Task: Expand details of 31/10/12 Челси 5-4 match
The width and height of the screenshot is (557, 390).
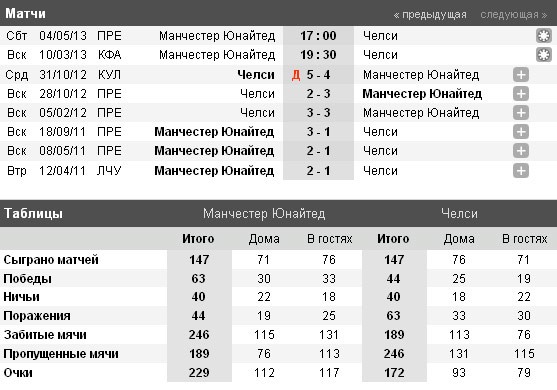Action: pos(521,75)
